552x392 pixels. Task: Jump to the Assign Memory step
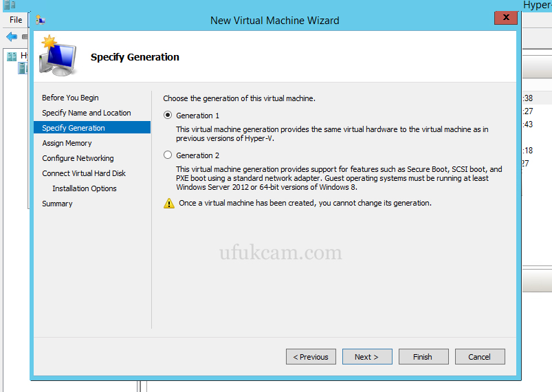(67, 143)
